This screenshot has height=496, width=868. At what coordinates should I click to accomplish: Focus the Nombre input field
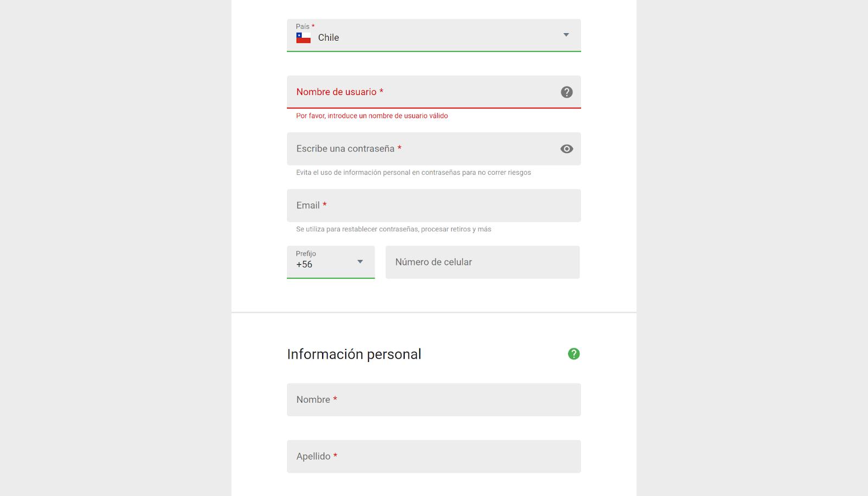point(433,399)
